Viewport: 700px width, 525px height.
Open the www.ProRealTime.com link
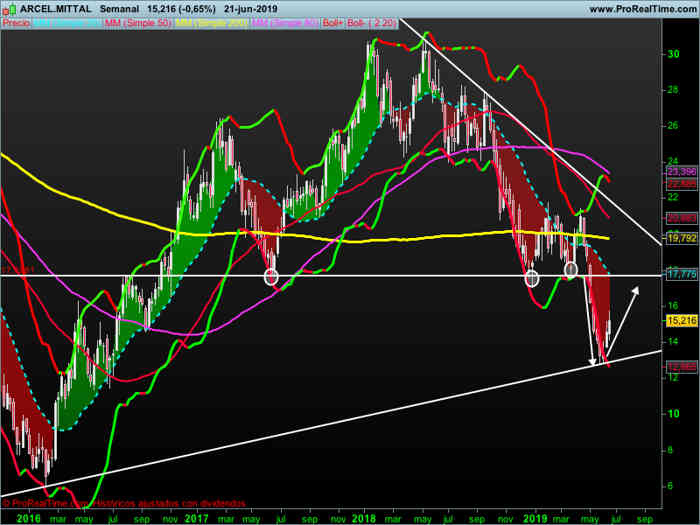(642, 9)
